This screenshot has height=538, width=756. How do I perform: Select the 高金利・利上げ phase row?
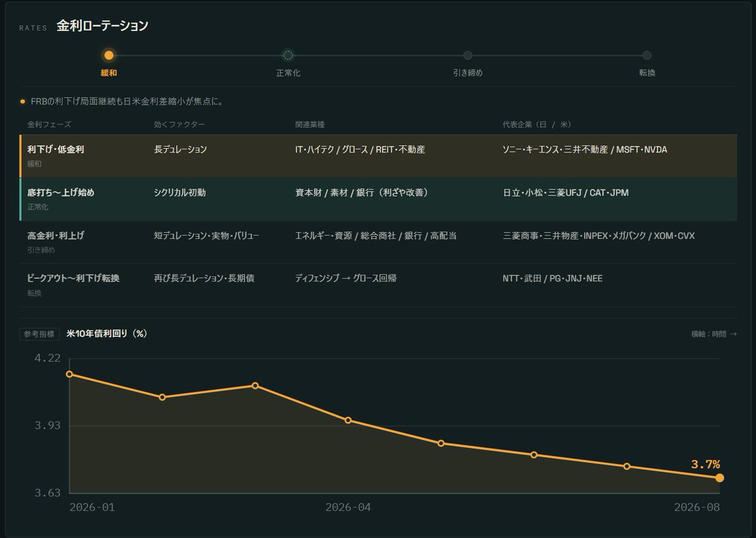click(378, 242)
